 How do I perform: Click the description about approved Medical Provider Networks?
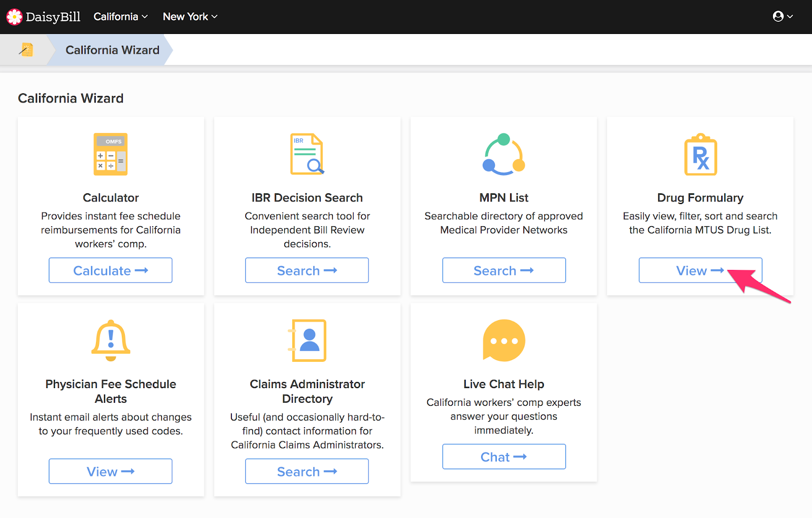(504, 223)
